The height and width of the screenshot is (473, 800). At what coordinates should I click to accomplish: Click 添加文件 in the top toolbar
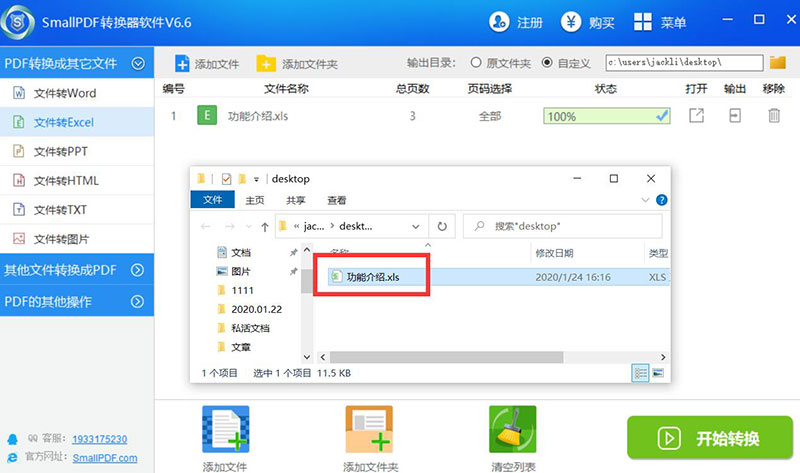click(x=207, y=64)
